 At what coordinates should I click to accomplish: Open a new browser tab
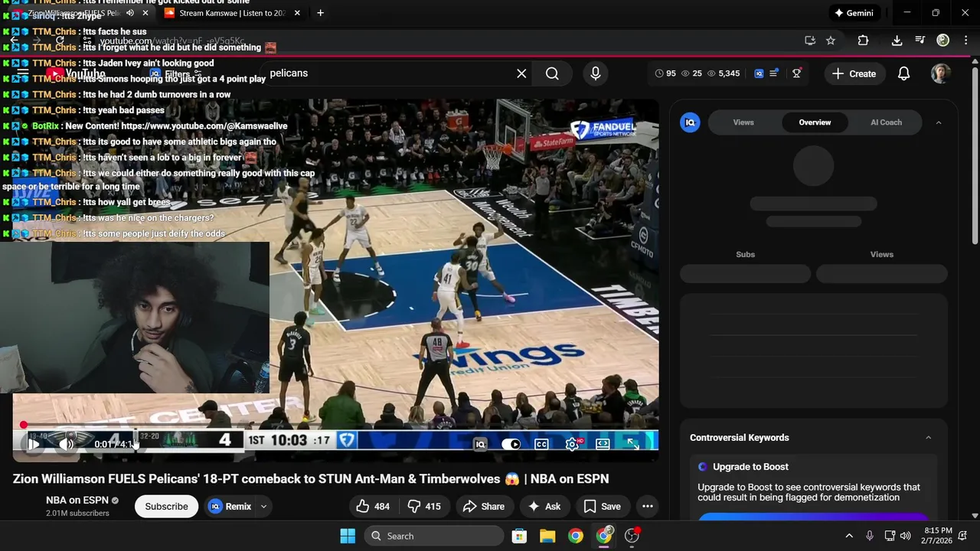320,13
